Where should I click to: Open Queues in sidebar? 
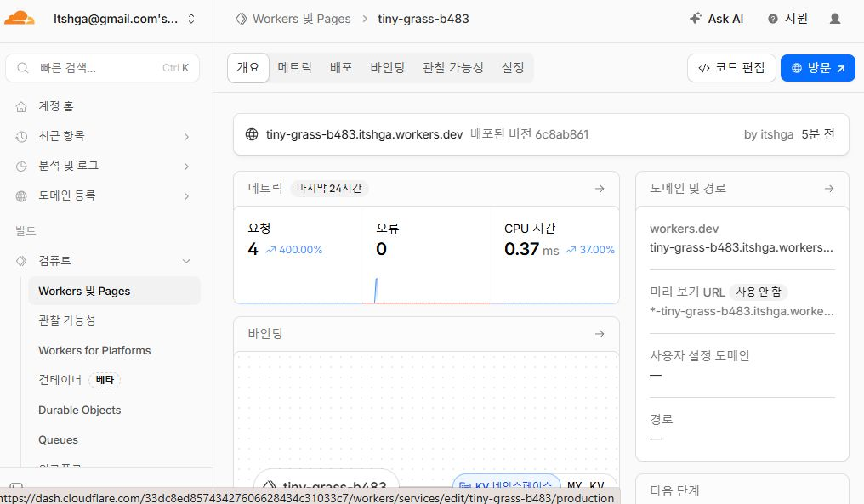pyautogui.click(x=58, y=439)
